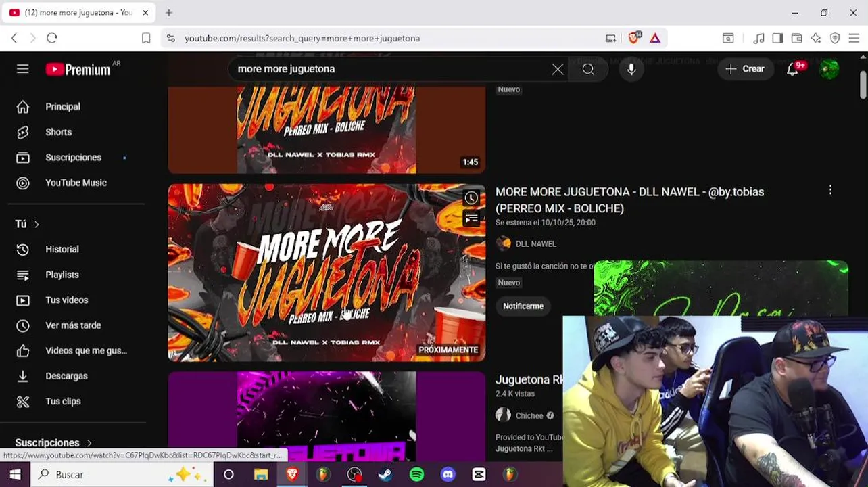Screen dimensions: 868x487
Task: Open File Explorer from the taskbar
Action: pyautogui.click(x=260, y=475)
